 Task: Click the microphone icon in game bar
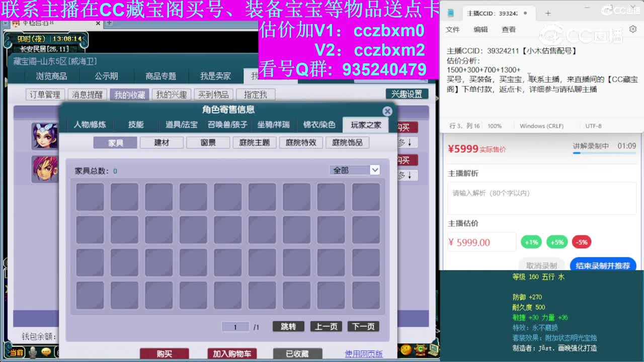click(33, 352)
